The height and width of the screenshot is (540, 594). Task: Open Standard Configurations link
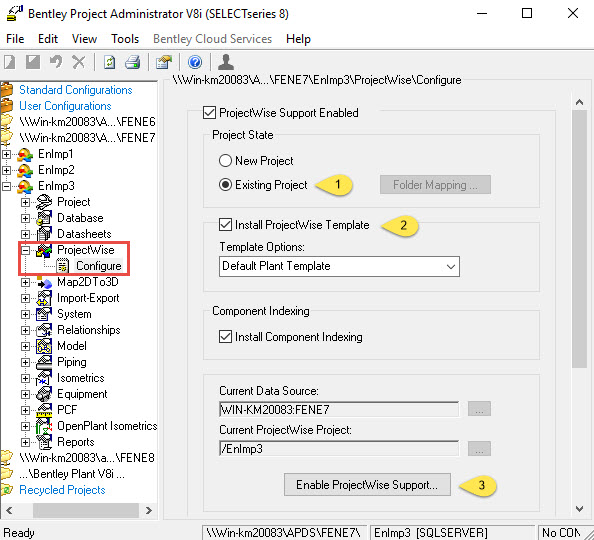pos(76,90)
